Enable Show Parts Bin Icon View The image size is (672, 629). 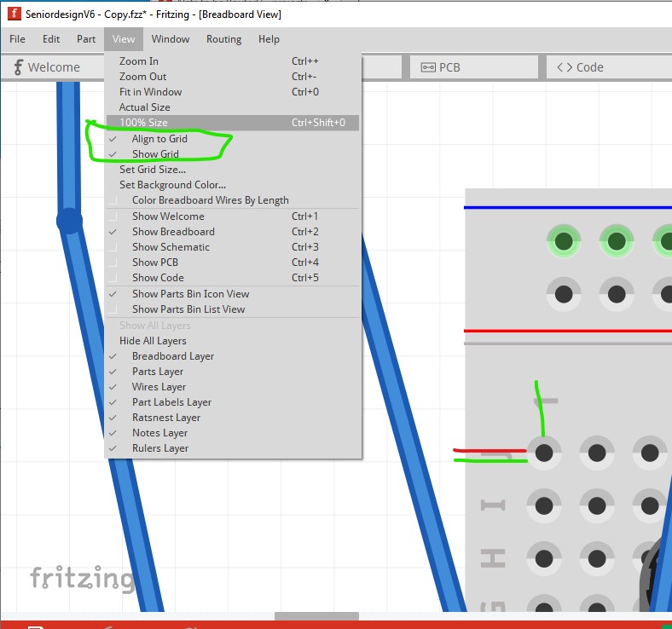(233, 294)
